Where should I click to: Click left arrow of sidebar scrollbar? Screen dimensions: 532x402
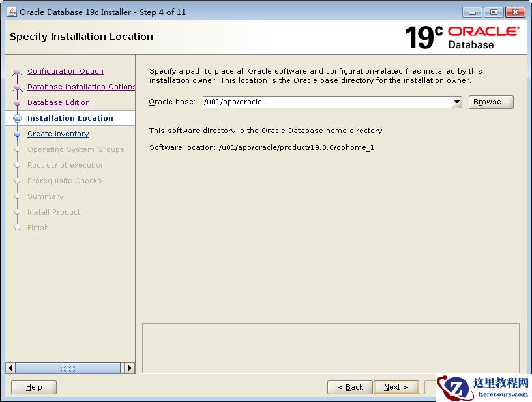(x=10, y=368)
